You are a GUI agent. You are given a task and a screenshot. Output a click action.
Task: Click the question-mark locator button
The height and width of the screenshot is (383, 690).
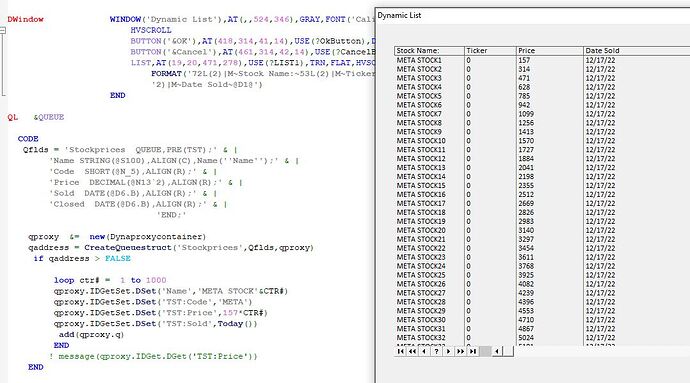tap(436, 351)
